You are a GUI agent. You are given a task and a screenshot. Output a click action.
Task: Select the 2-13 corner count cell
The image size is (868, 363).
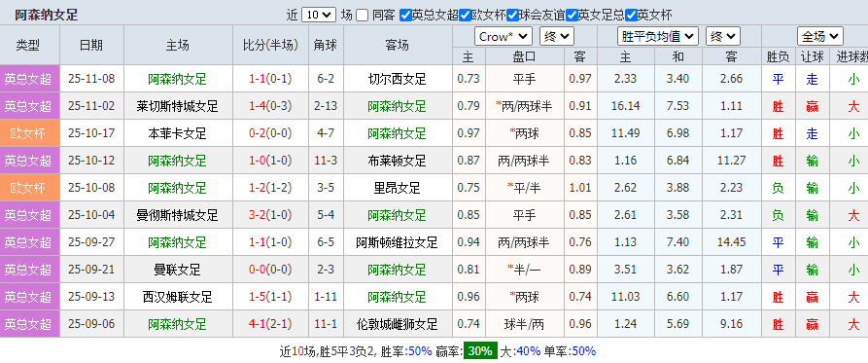tap(326, 106)
